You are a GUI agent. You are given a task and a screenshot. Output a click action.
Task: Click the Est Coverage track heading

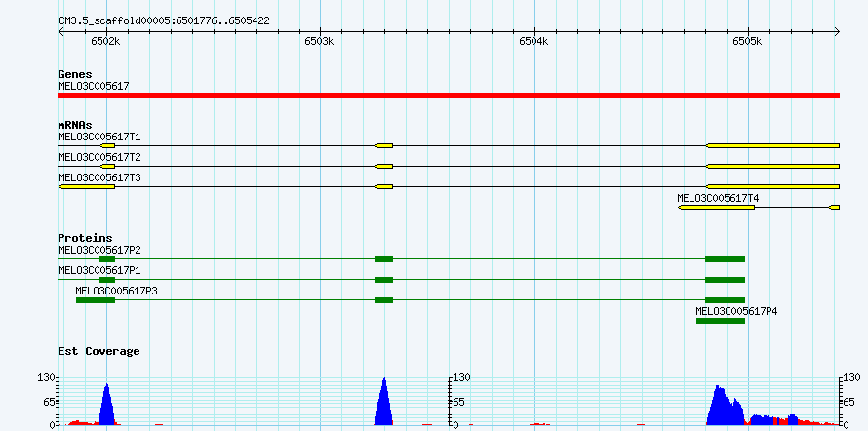click(x=99, y=351)
